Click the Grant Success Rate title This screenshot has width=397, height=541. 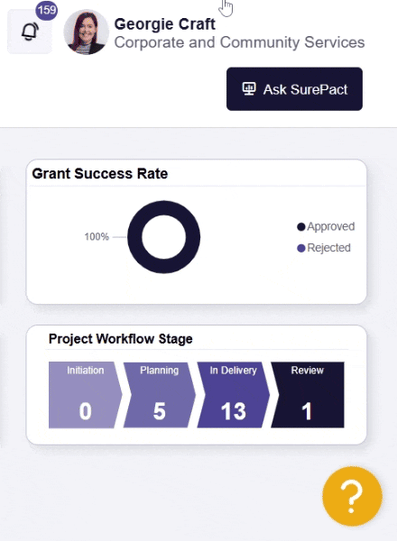[100, 174]
